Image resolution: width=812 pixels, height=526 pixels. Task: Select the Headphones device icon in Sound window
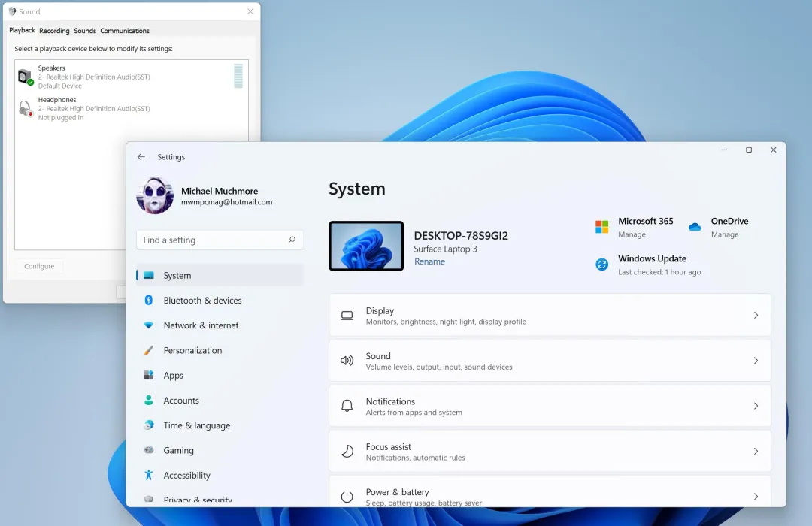[26, 109]
